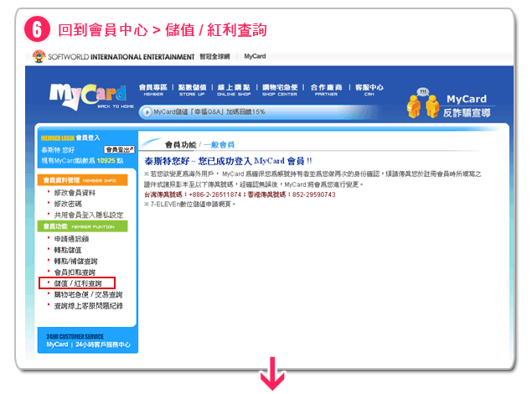532x394 pixels.
Task: Click the play icon on the promo banner
Action: [x=147, y=112]
